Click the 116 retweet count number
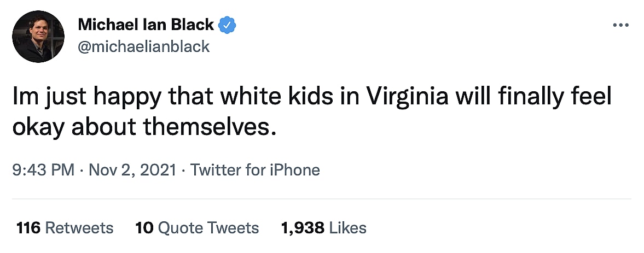Image resolution: width=644 pixels, height=253 pixels. tap(28, 227)
